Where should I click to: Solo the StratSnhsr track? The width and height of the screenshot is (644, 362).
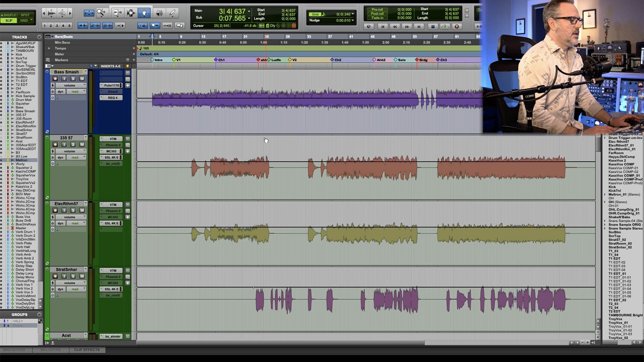coord(73,276)
